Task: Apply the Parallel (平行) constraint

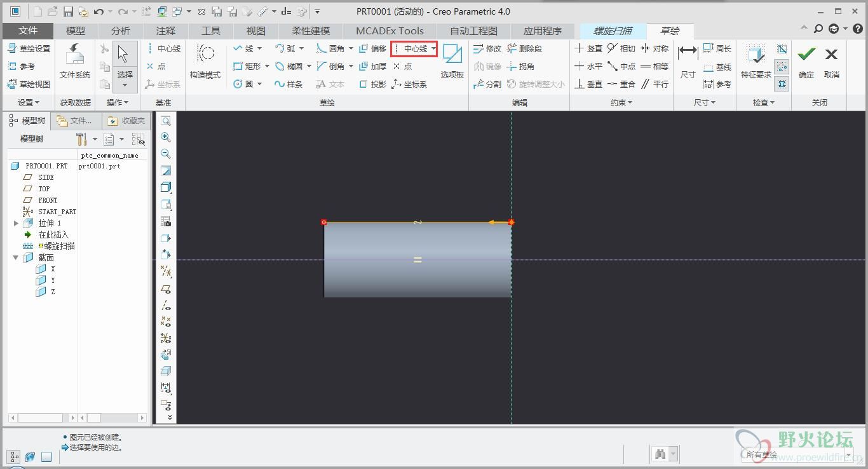Action: click(654, 84)
